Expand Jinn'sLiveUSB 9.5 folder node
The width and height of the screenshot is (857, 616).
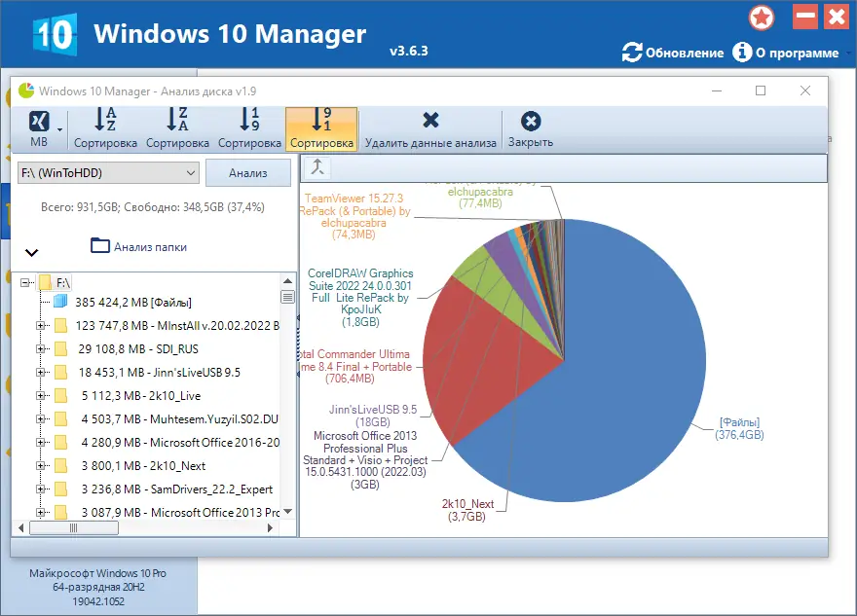[41, 372]
